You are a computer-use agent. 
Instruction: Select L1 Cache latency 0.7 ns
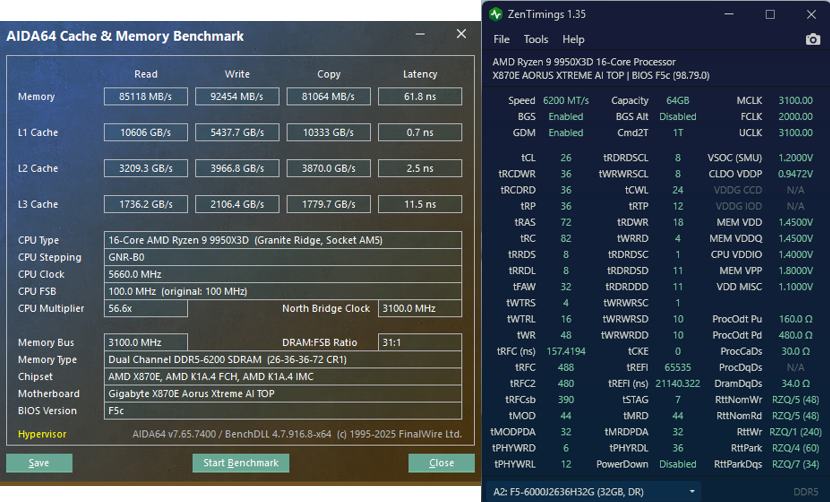[x=420, y=132]
